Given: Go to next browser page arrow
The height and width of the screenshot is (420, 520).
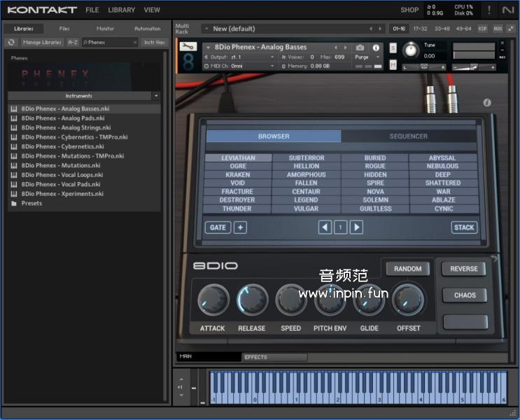Looking at the screenshot, I should pyautogui.click(x=356, y=227).
